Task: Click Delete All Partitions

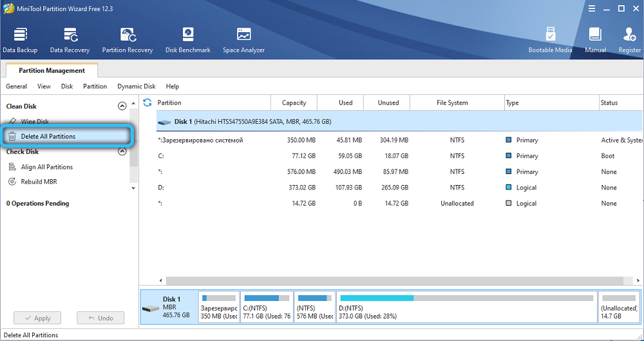Action: coord(48,137)
